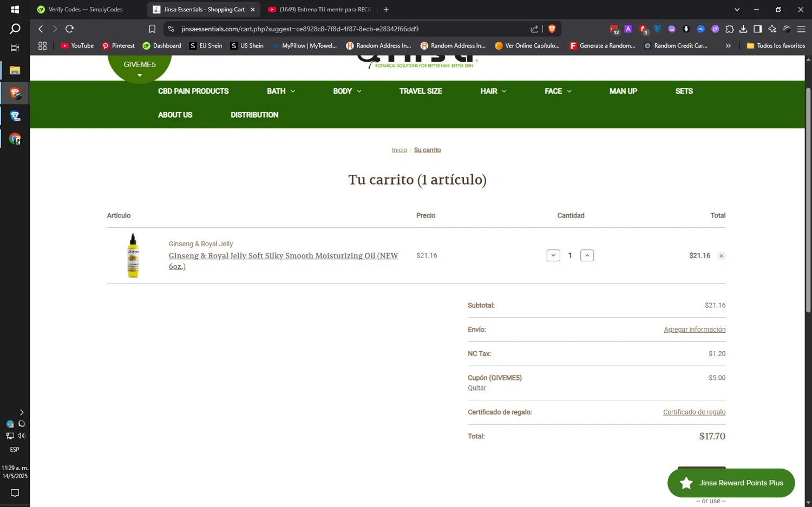Open Jinsa Reward Points Plus button
Image resolution: width=812 pixels, height=507 pixels.
pyautogui.click(x=731, y=483)
